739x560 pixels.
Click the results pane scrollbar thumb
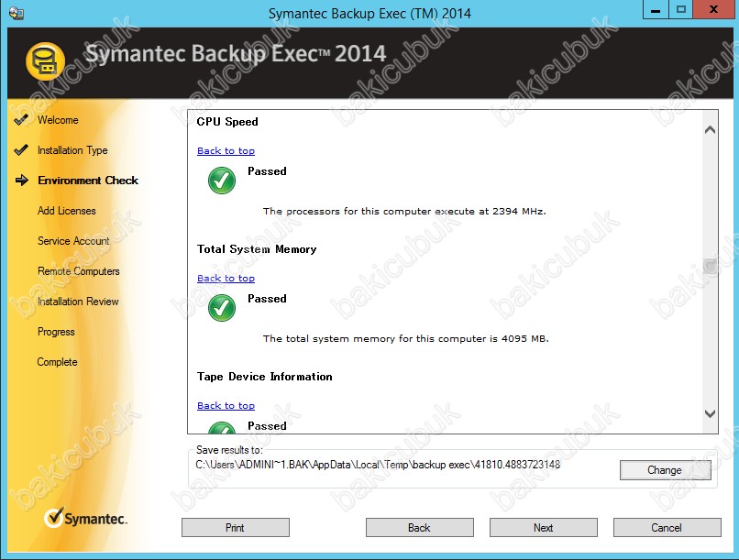click(710, 267)
